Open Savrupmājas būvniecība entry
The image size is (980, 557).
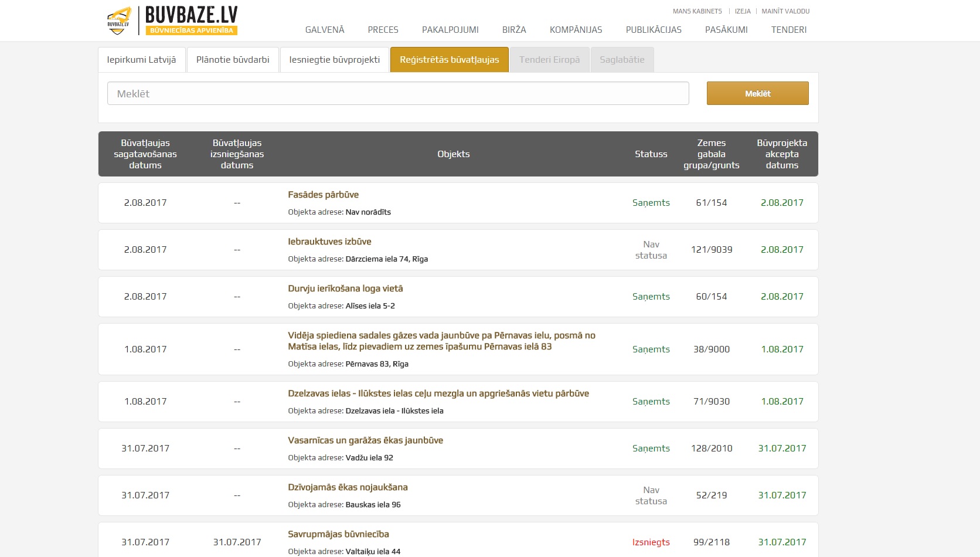tap(338, 534)
